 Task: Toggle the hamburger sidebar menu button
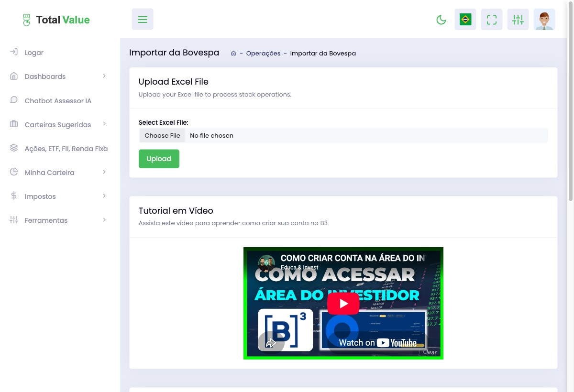(143, 20)
